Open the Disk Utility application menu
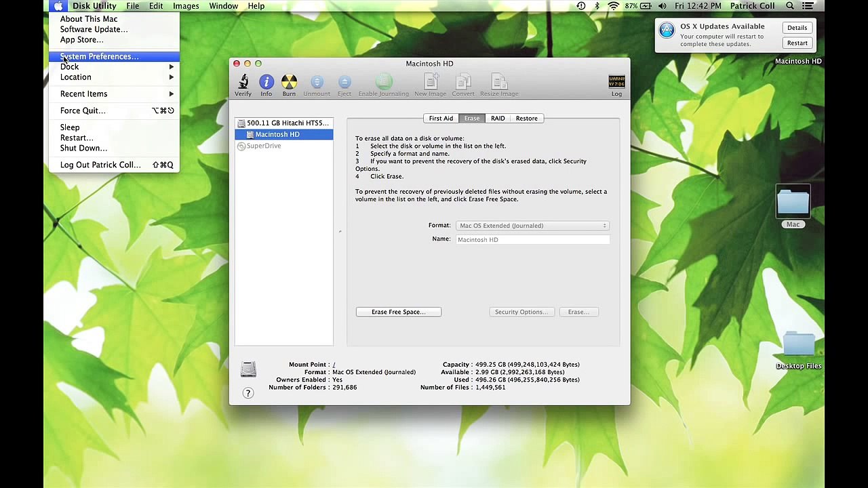 click(x=94, y=6)
